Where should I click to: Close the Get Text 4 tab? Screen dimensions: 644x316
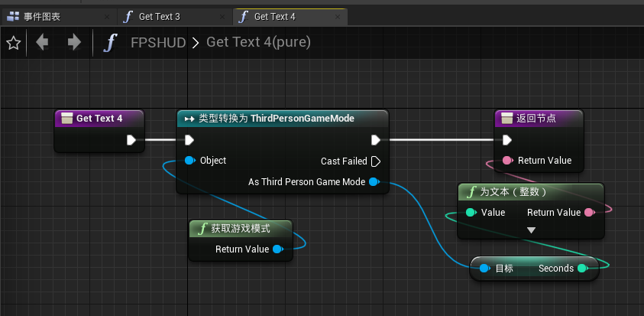tap(338, 17)
